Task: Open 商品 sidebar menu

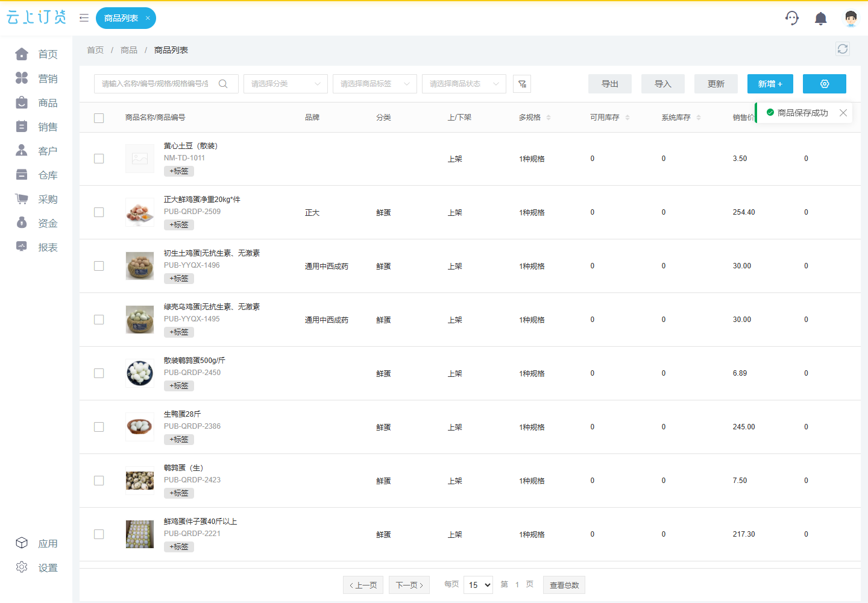Action: (x=36, y=103)
